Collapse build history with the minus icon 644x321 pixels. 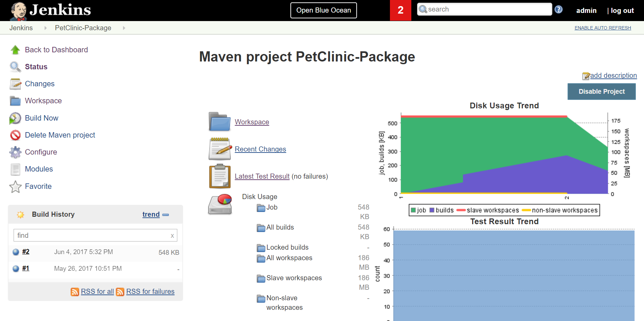pos(166,215)
